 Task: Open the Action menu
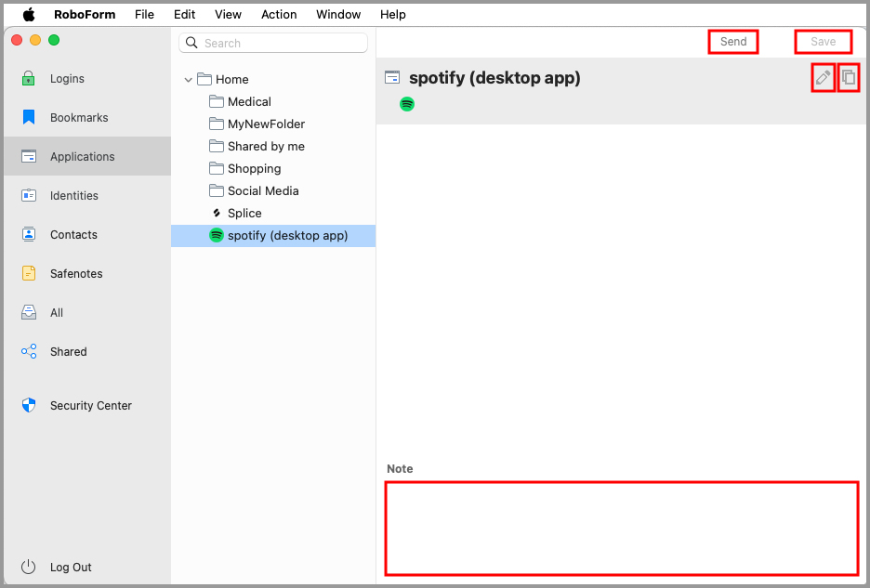click(279, 15)
